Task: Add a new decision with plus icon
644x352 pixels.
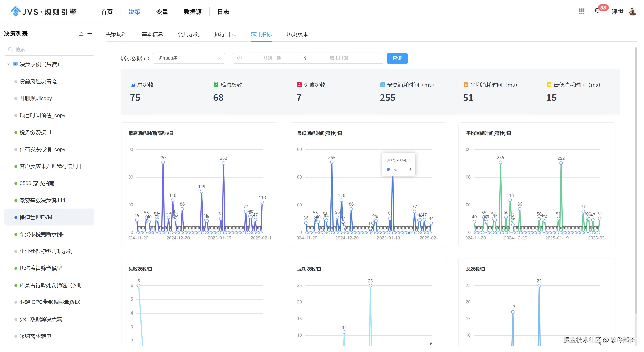Action: tap(90, 34)
